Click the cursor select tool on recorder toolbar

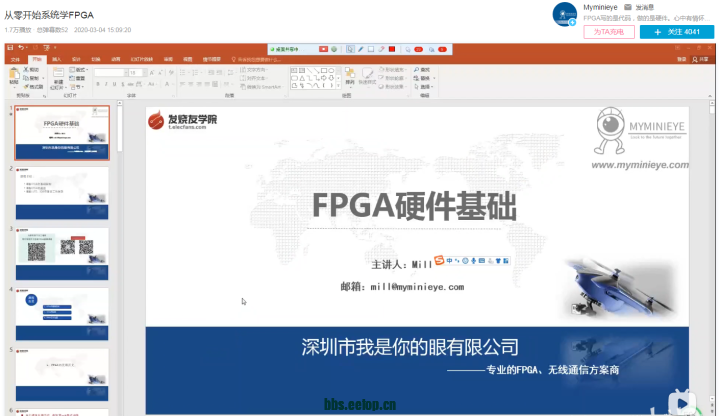coord(350,49)
